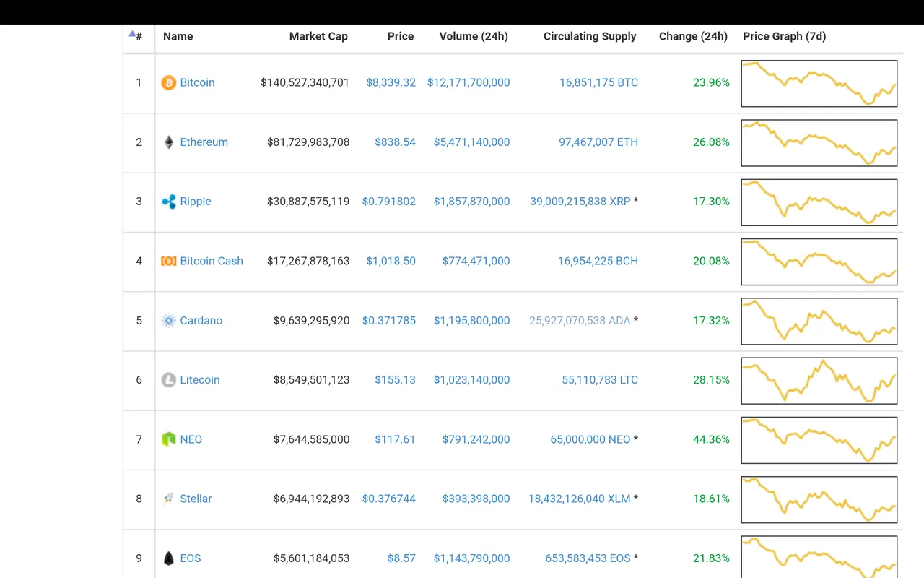Sort table by rank number column
Image resolution: width=924 pixels, height=578 pixels.
click(136, 36)
